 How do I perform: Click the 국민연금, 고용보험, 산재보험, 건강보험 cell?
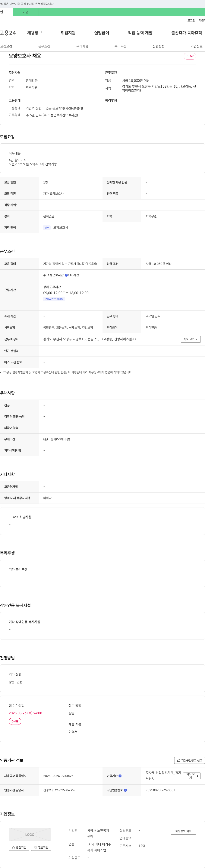pyautogui.click(x=68, y=328)
